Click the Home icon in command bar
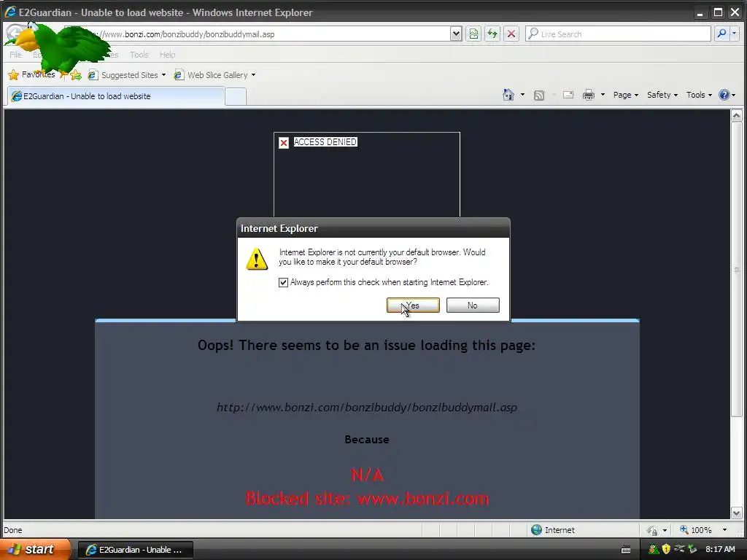The width and height of the screenshot is (747, 560). pos(508,95)
